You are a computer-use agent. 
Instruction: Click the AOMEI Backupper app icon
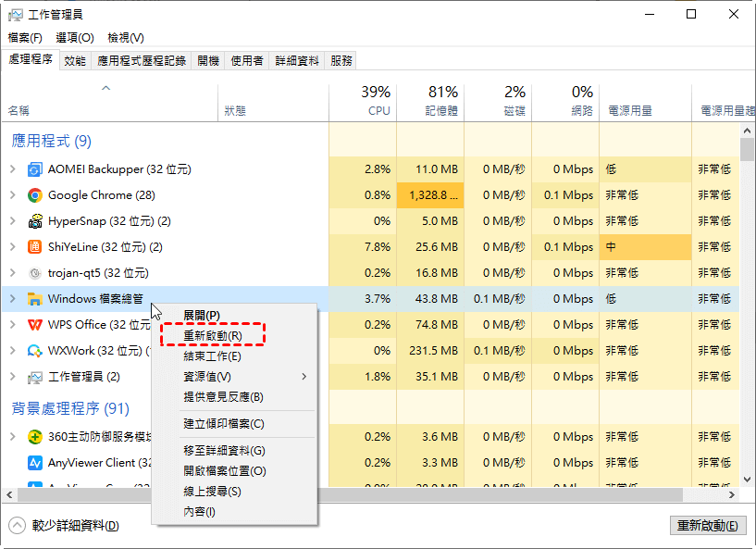point(35,169)
